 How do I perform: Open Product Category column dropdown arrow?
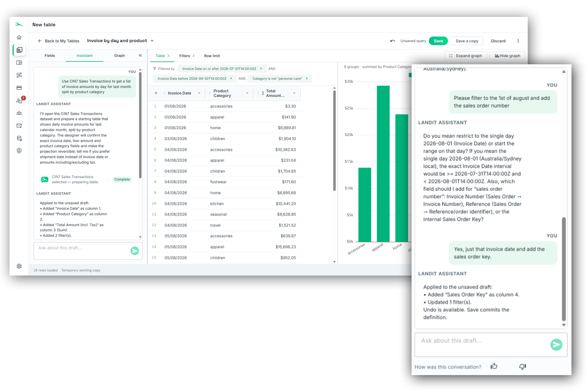click(x=247, y=93)
